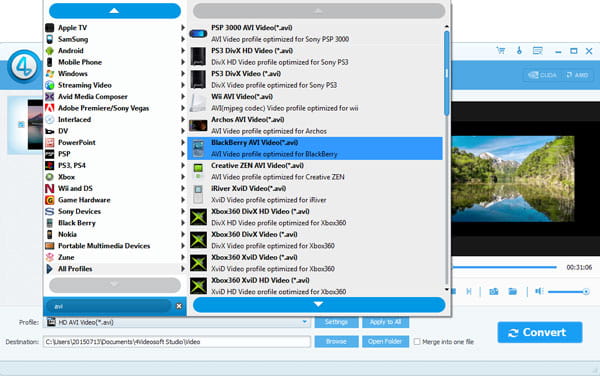Toggle CUDA acceleration button

[542, 75]
